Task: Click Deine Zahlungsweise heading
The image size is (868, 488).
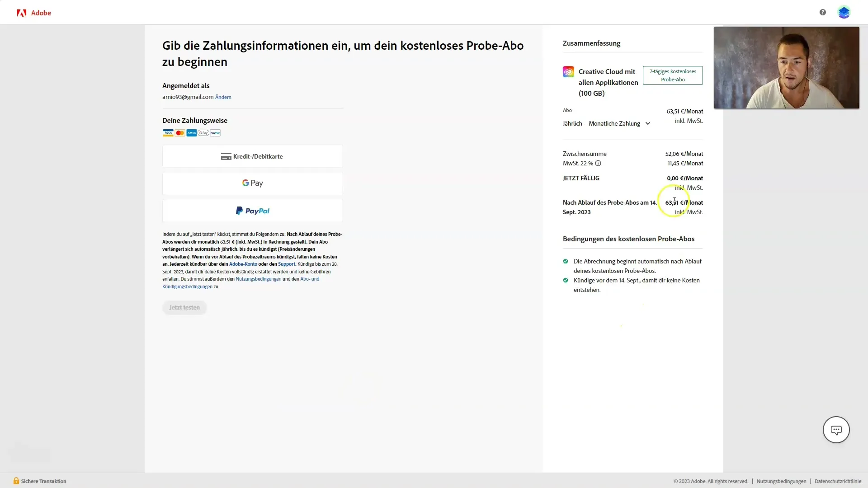Action: click(x=195, y=120)
